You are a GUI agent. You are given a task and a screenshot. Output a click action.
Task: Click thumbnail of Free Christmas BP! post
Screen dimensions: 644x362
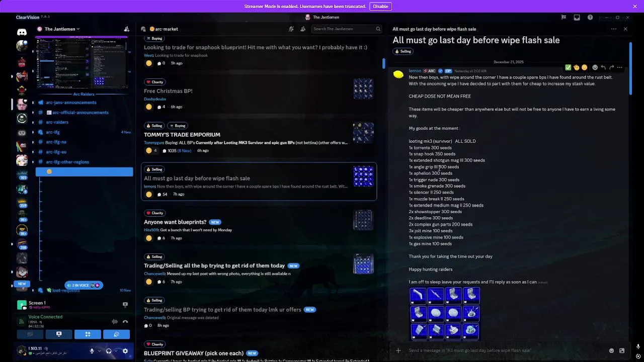(x=363, y=89)
